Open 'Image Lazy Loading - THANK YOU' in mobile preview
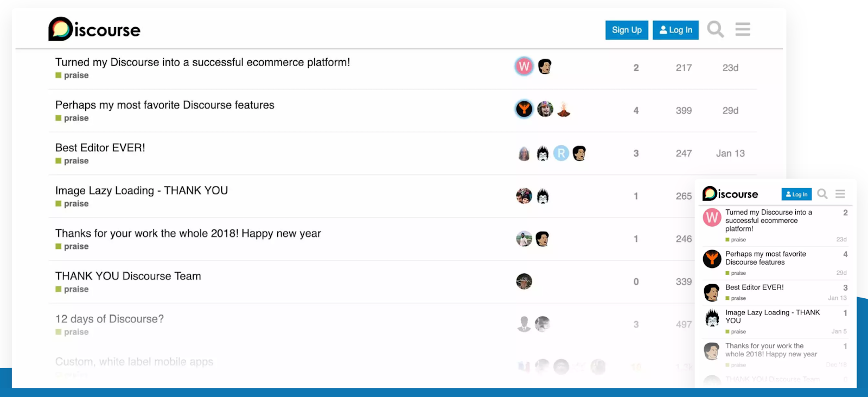This screenshot has width=868, height=397. [773, 317]
